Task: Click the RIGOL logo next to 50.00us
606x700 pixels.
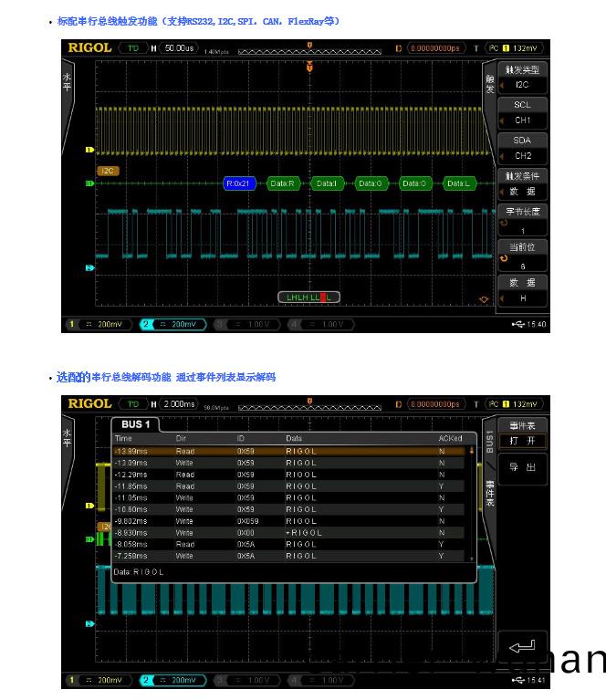Action: [x=89, y=47]
